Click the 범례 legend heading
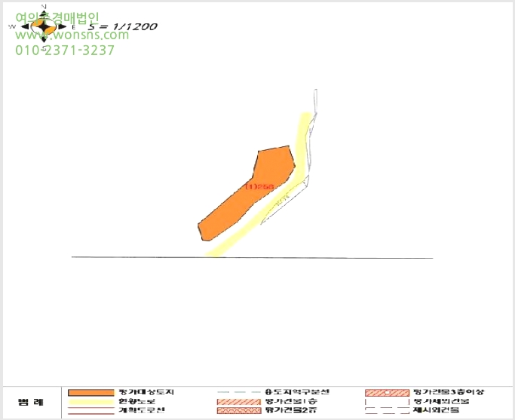This screenshot has width=515, height=420. [31, 402]
